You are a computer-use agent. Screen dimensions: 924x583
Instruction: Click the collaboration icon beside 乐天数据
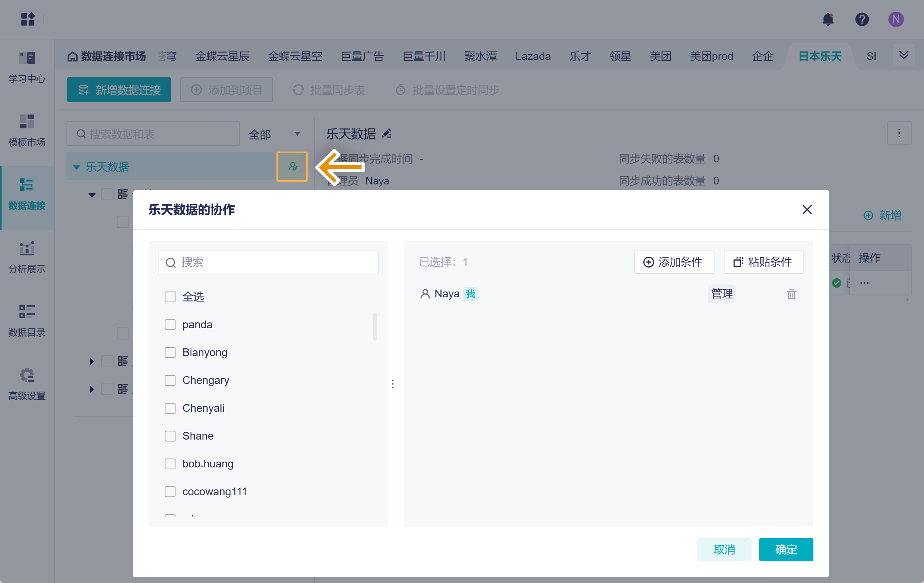[x=292, y=167]
